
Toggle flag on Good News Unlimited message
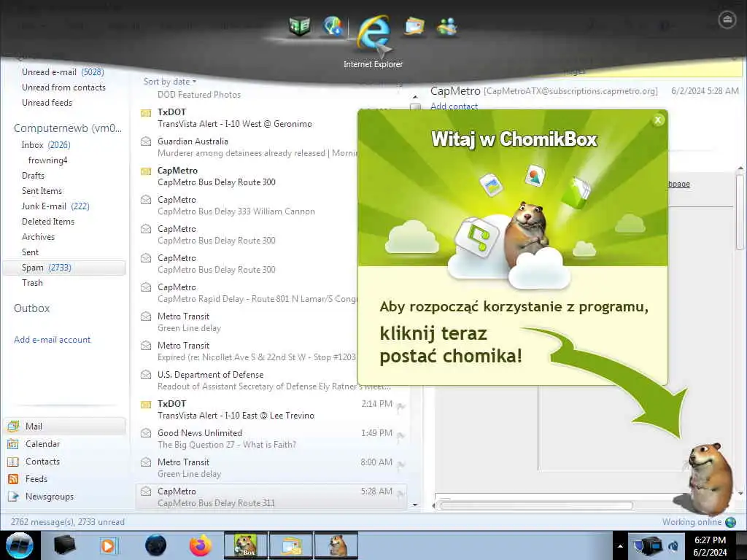[400, 436]
